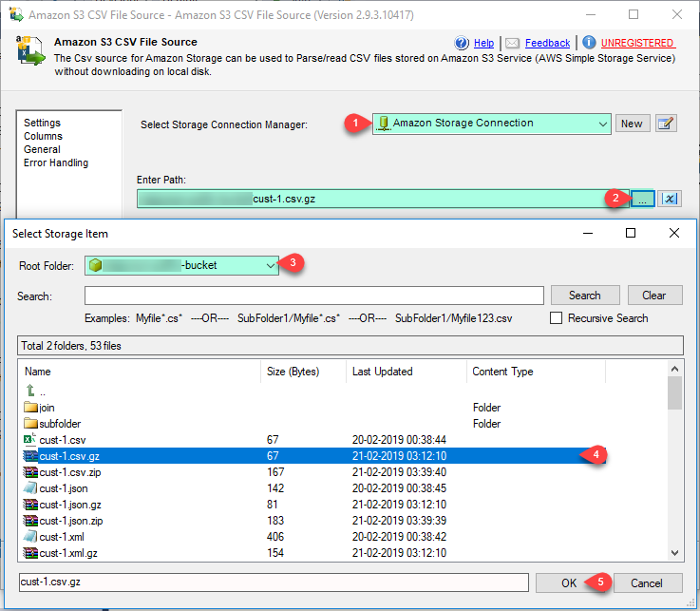
Task: Click the title bar application icon
Action: pos(16,14)
